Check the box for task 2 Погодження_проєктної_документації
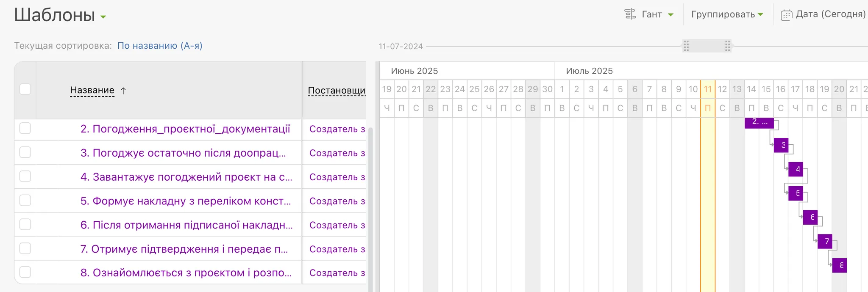This screenshot has width=868, height=292. click(x=25, y=129)
